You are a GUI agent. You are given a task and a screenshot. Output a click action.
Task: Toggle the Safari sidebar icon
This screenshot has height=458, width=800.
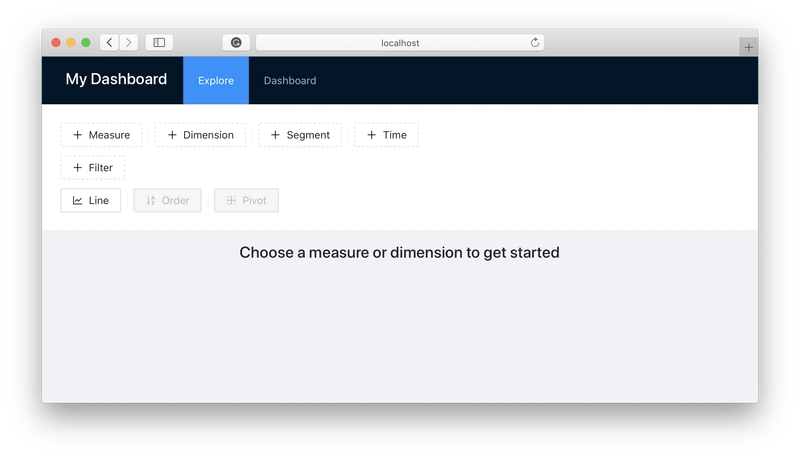(x=159, y=42)
